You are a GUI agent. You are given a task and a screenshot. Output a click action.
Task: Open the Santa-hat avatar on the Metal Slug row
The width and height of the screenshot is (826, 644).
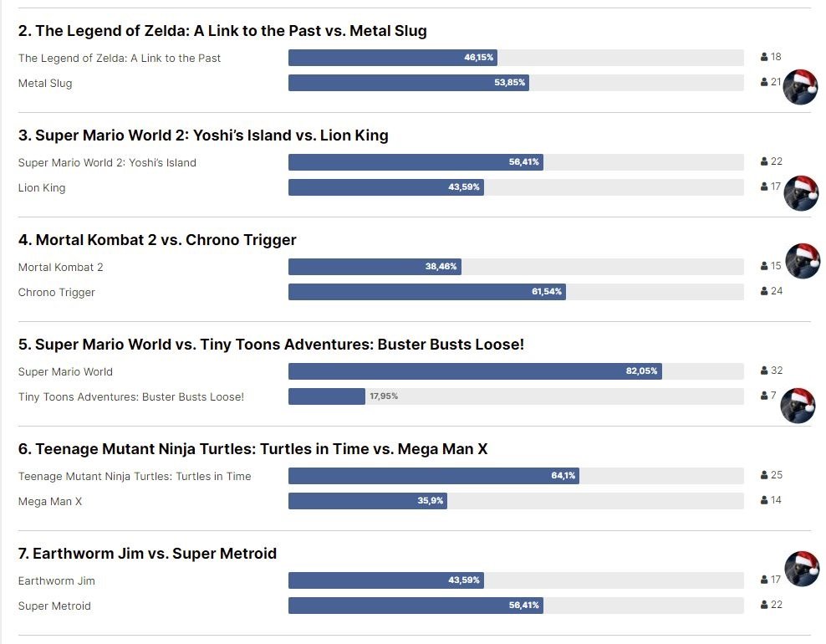(x=800, y=88)
